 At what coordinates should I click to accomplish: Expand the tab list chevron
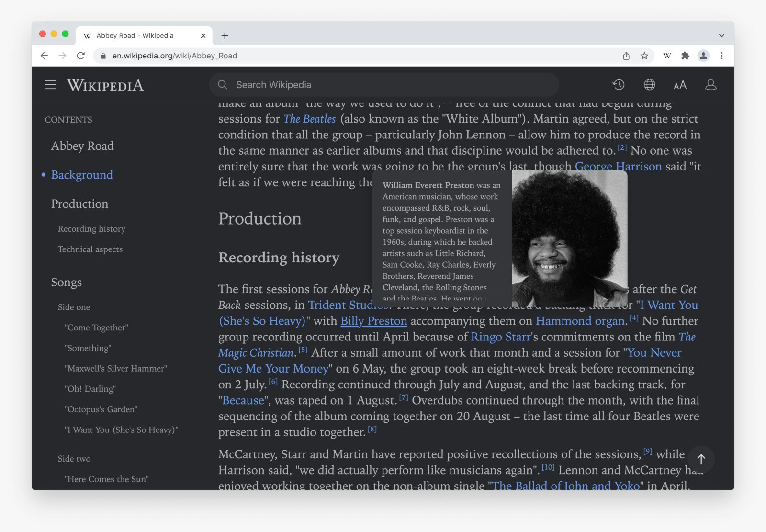721,35
